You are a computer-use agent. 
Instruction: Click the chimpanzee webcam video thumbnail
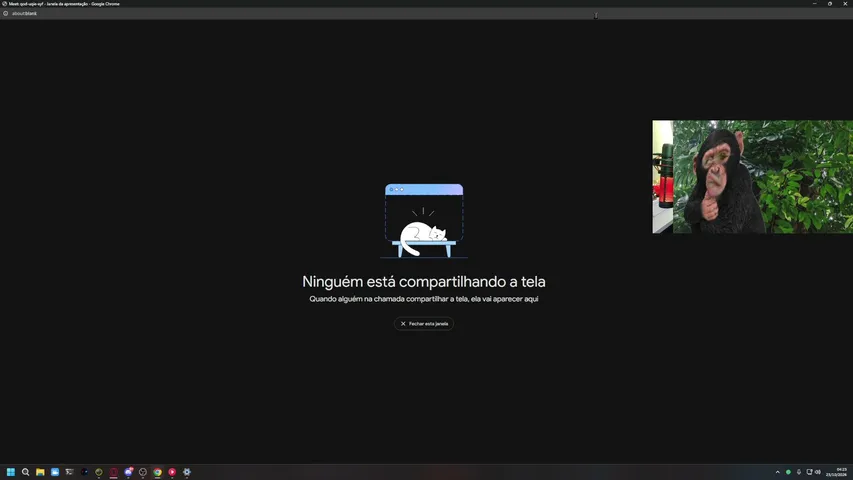click(x=752, y=177)
